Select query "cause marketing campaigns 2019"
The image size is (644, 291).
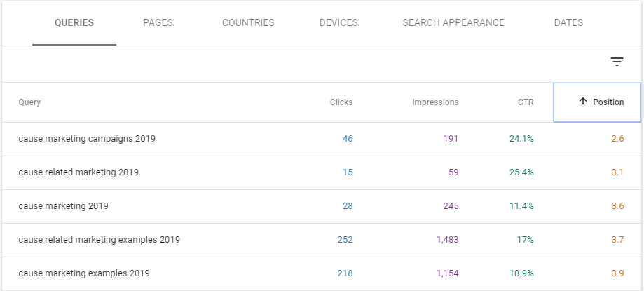tap(87, 139)
